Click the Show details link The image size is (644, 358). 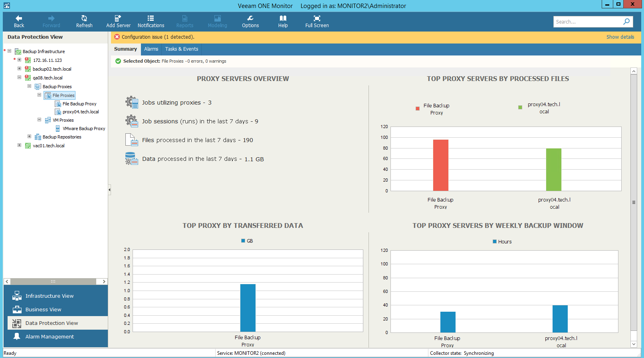(x=620, y=37)
